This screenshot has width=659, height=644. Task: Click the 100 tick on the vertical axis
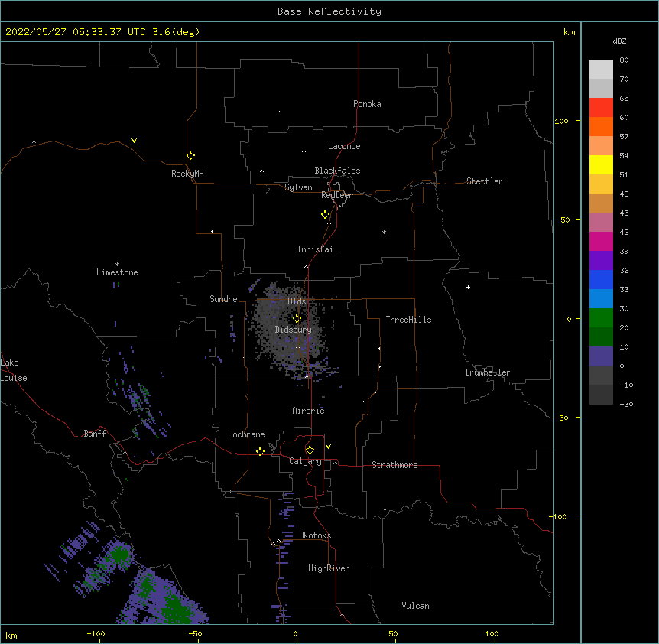click(x=561, y=121)
